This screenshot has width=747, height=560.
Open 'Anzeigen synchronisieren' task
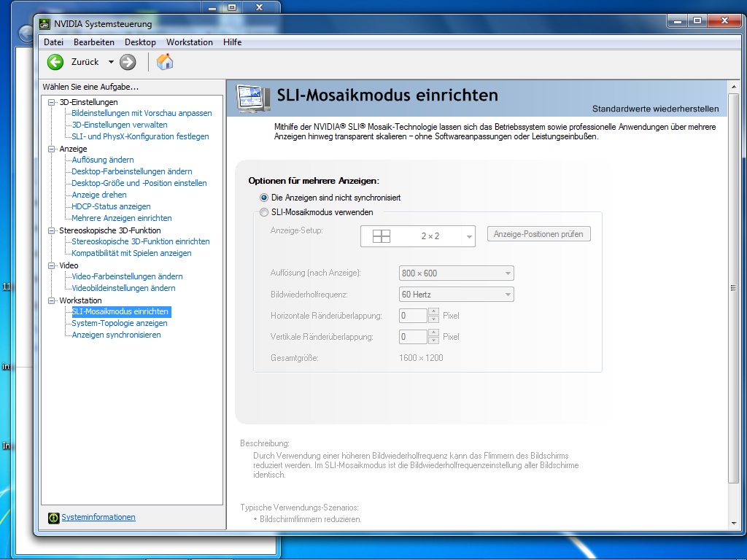tap(116, 335)
